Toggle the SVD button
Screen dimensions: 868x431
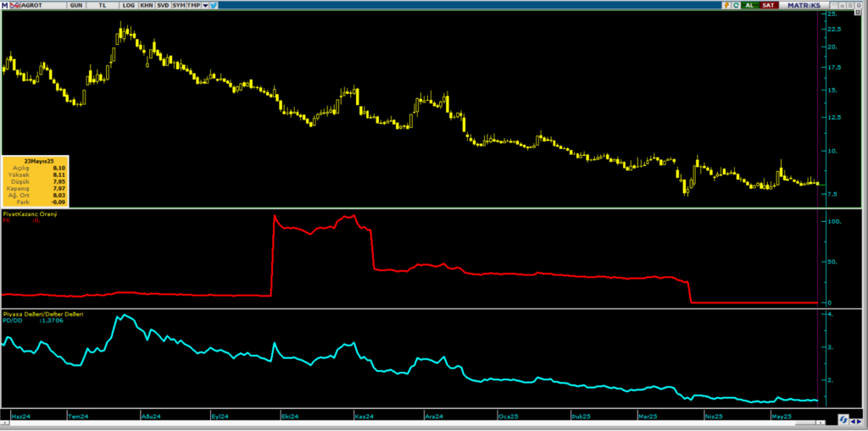point(163,5)
